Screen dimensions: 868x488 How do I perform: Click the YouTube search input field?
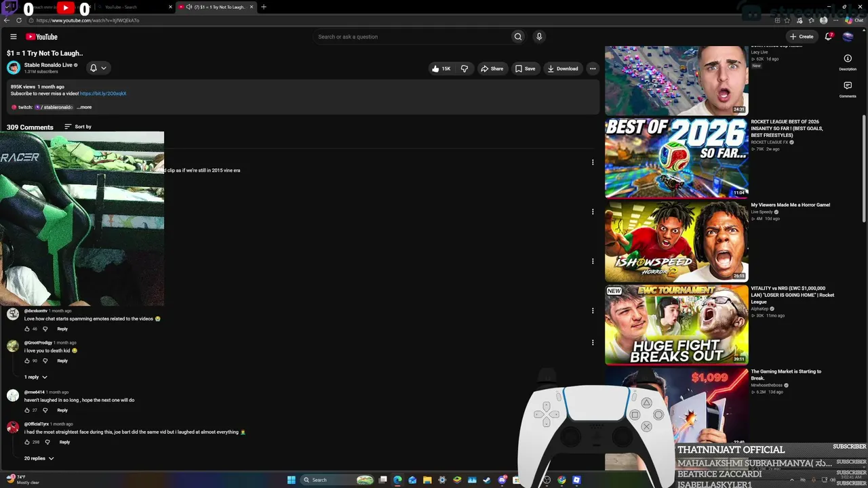(412, 37)
